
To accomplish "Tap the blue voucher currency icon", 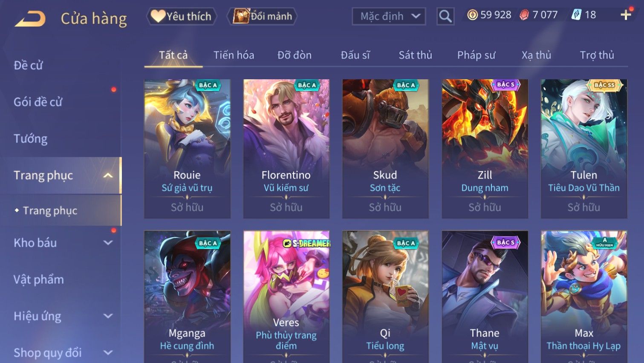I will [576, 15].
